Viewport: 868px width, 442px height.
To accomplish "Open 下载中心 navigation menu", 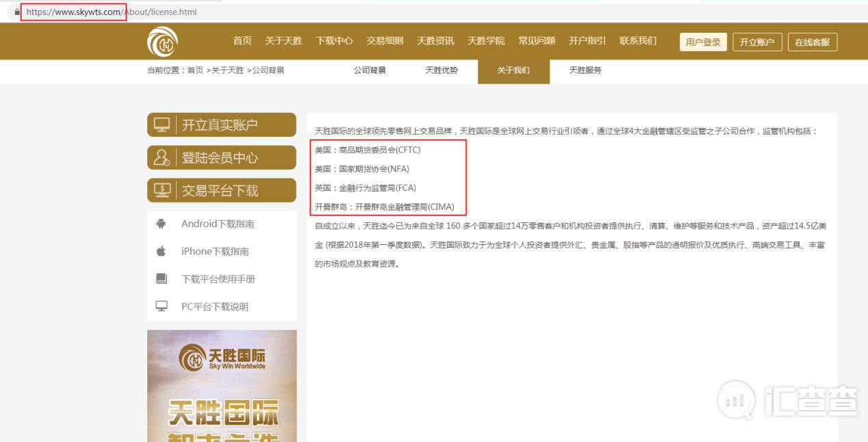I will [334, 41].
